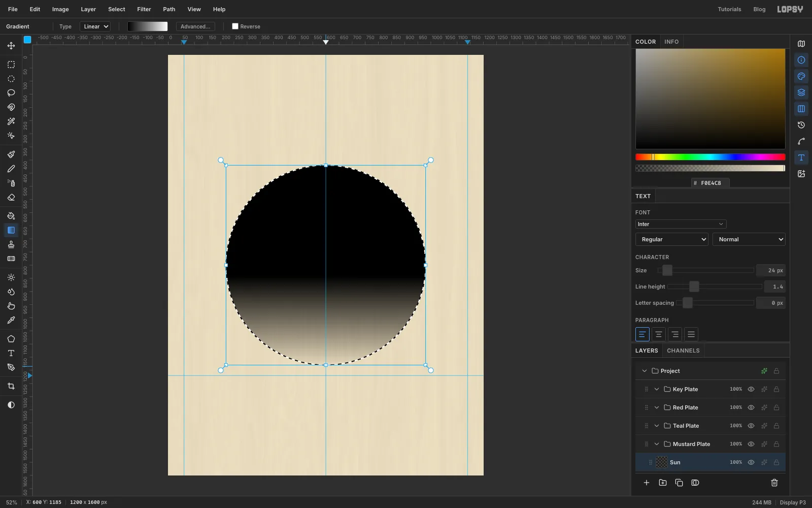Viewport: 812px width, 508px height.
Task: Switch to the Info tab
Action: [671, 42]
